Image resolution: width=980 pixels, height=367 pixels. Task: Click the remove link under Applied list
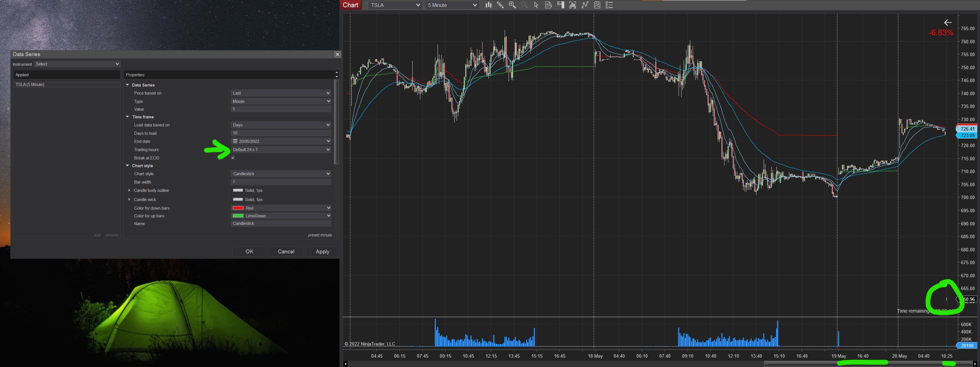[111, 235]
